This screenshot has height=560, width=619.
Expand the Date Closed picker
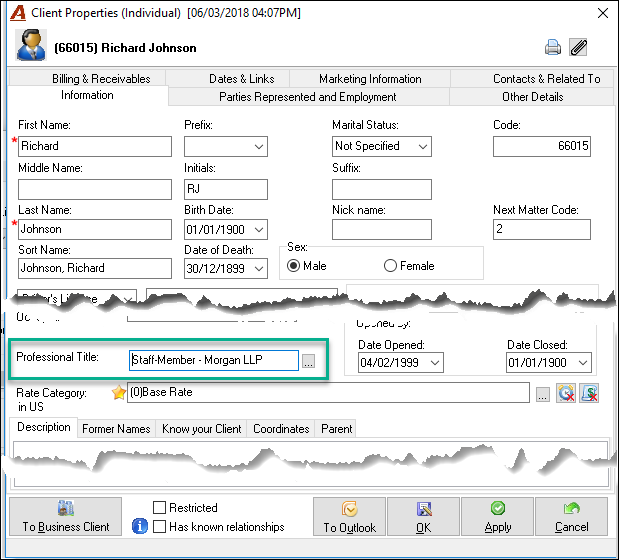(x=583, y=363)
